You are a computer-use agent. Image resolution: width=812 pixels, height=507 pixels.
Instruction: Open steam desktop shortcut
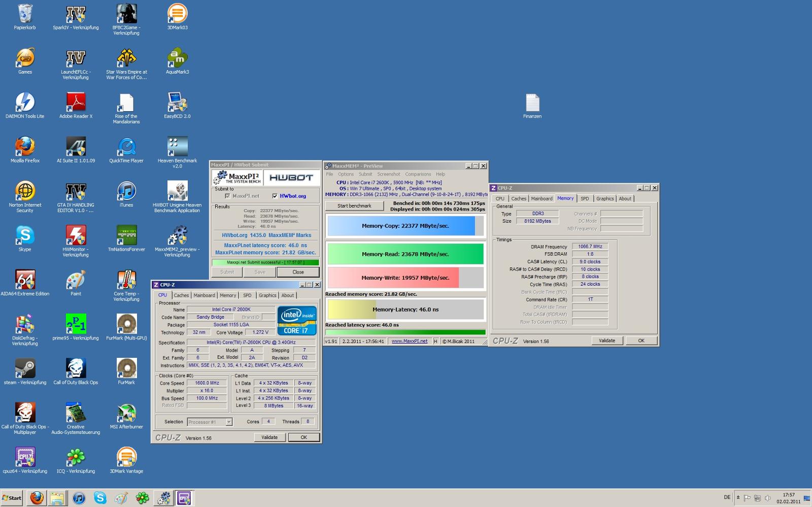click(x=25, y=371)
